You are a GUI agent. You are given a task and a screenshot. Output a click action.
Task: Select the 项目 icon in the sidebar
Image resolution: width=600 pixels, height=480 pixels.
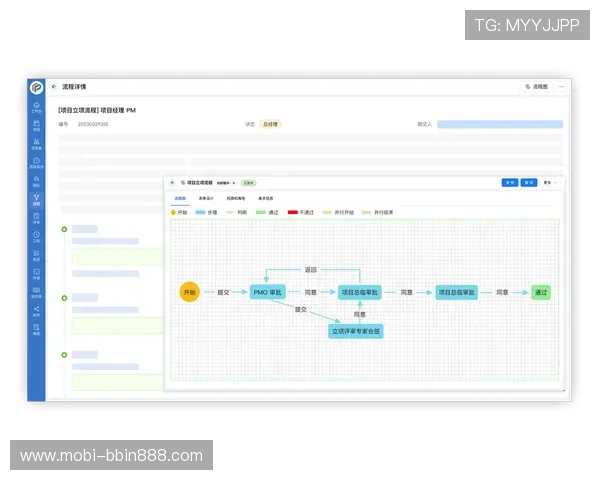pos(36,125)
